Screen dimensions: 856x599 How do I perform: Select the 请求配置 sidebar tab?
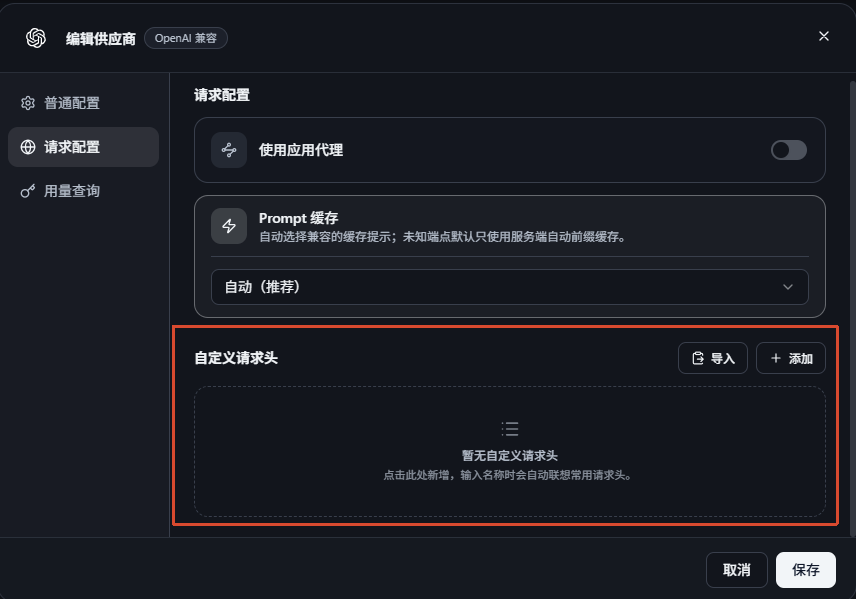(84, 147)
